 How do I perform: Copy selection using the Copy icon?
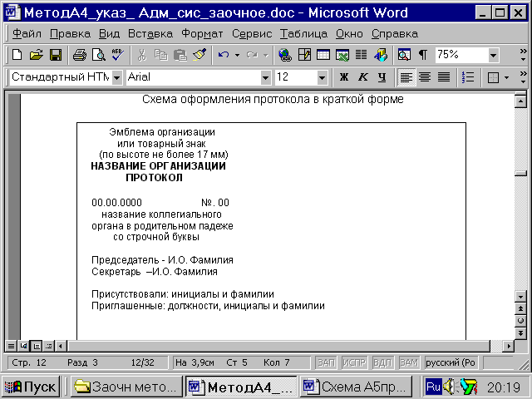(x=160, y=55)
